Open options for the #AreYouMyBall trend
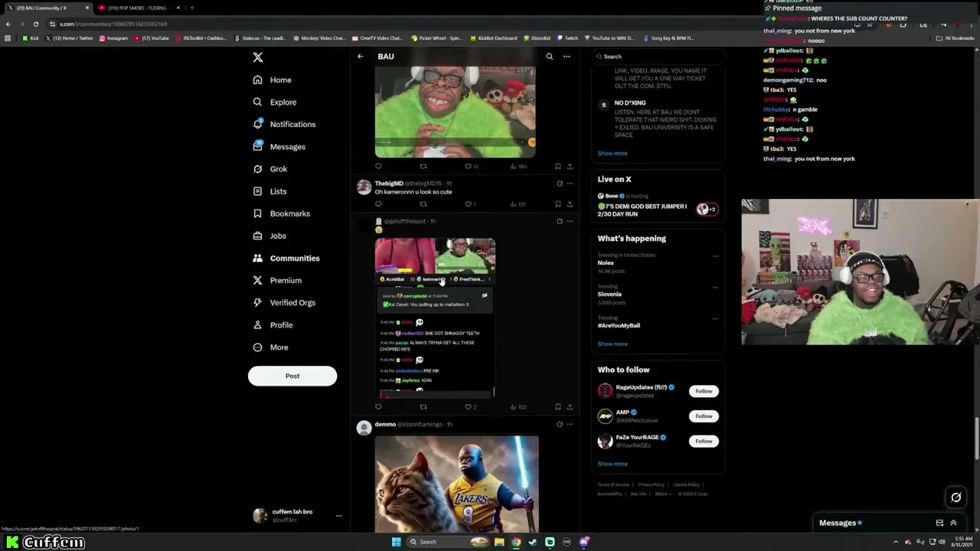Viewport: 980px width, 551px height. pos(715,318)
